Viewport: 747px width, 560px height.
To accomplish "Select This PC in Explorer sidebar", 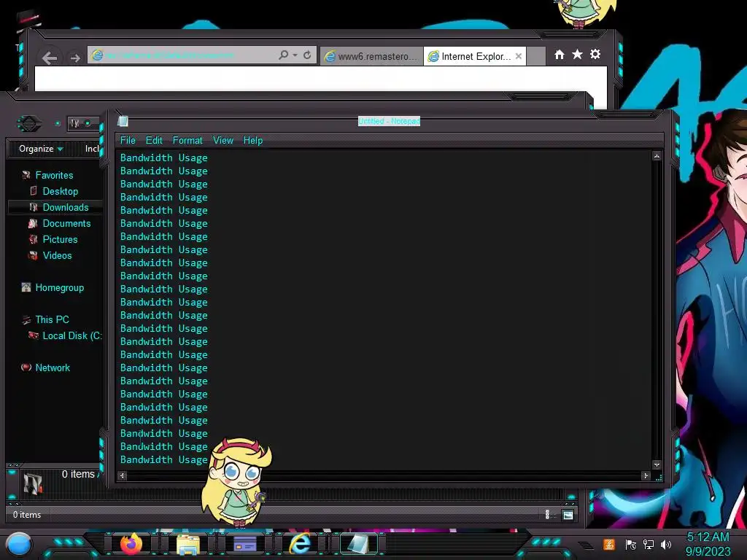I will [x=52, y=319].
